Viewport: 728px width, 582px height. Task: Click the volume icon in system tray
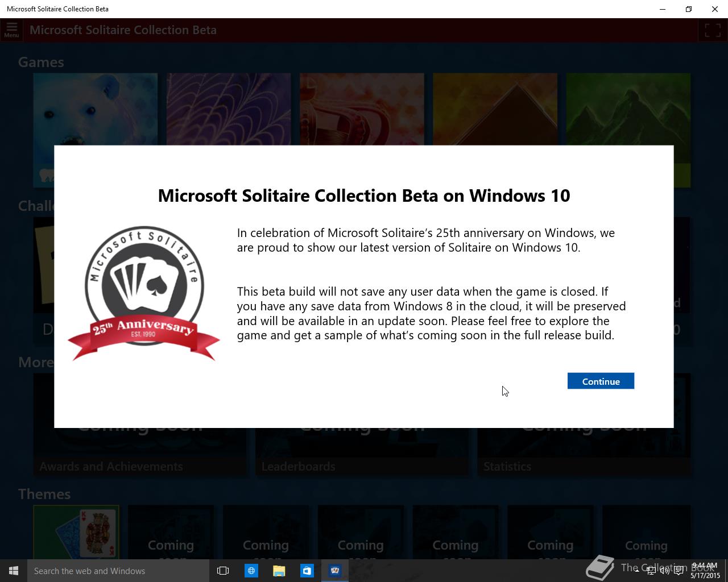664,571
